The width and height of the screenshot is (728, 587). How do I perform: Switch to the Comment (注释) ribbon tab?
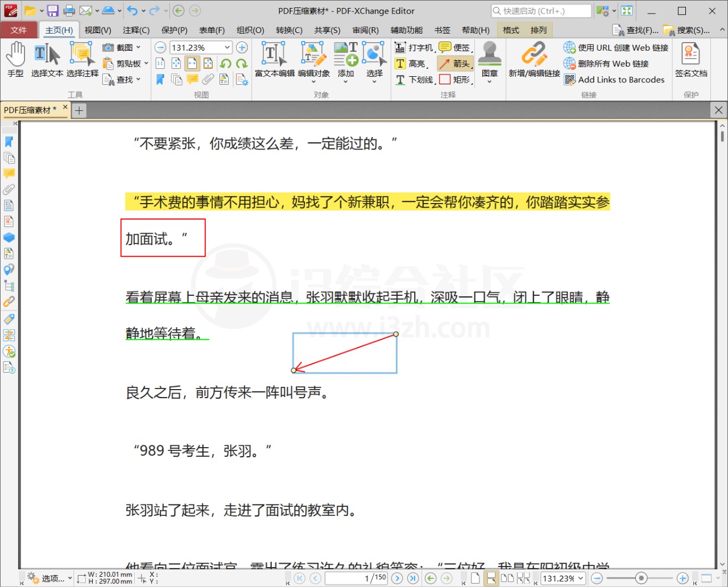136,30
